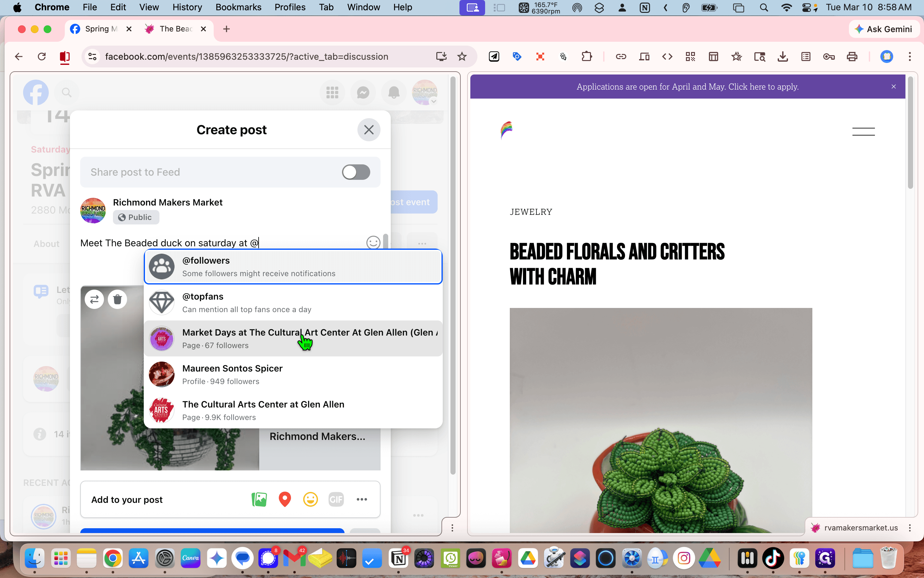Viewport: 924px width, 578px height.
Task: Add a check-in location pin
Action: pos(285,499)
